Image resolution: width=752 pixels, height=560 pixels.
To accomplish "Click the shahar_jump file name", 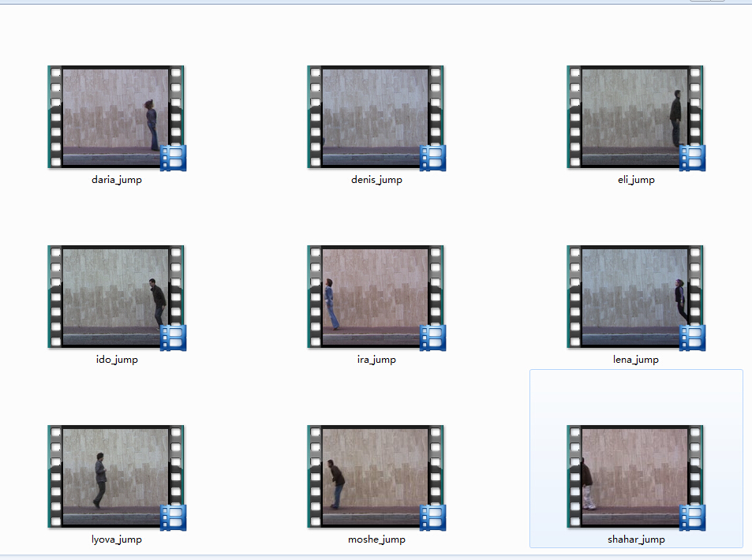I will pos(636,539).
